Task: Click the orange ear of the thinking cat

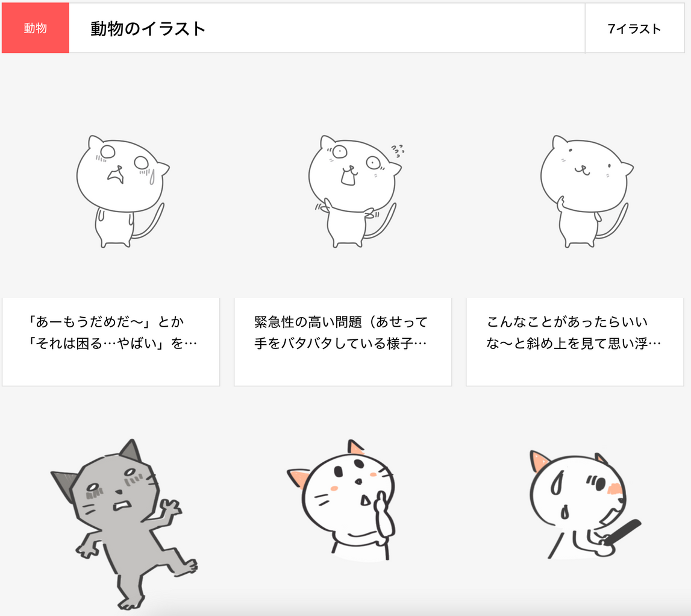Action: [299, 478]
